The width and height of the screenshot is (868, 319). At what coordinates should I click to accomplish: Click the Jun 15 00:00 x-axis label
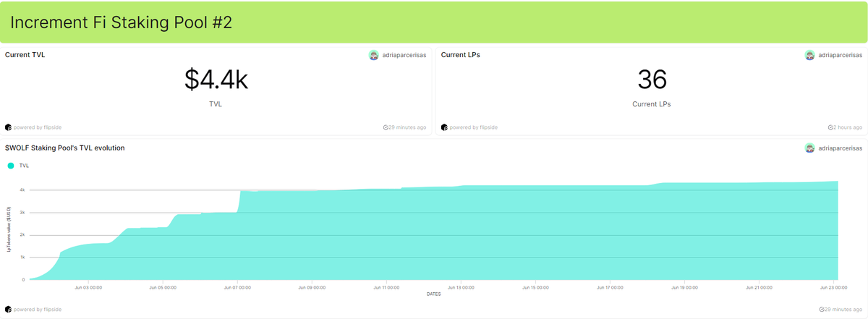point(535,287)
